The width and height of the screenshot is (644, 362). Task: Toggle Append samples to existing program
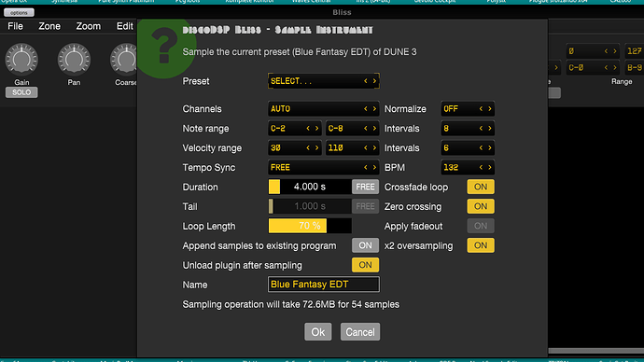click(365, 245)
